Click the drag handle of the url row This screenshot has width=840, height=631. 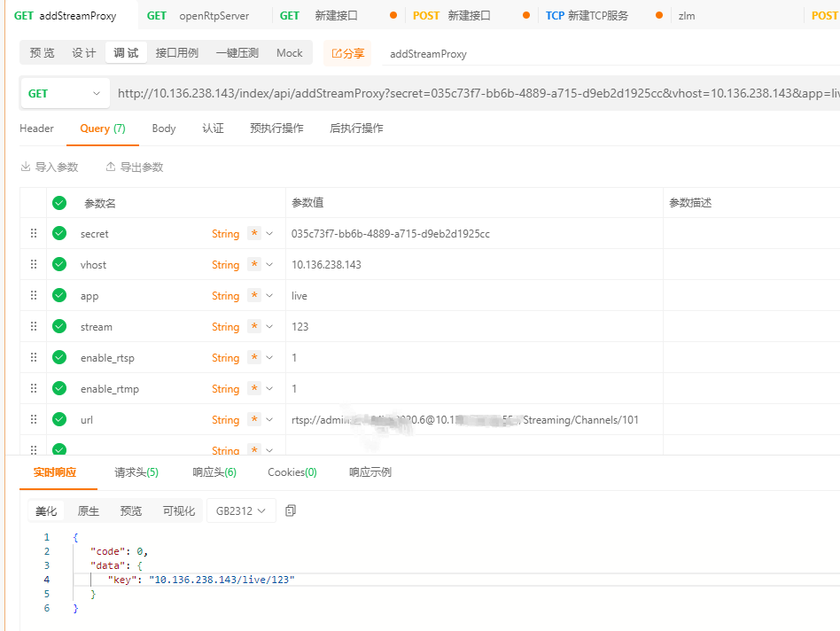tap(33, 419)
